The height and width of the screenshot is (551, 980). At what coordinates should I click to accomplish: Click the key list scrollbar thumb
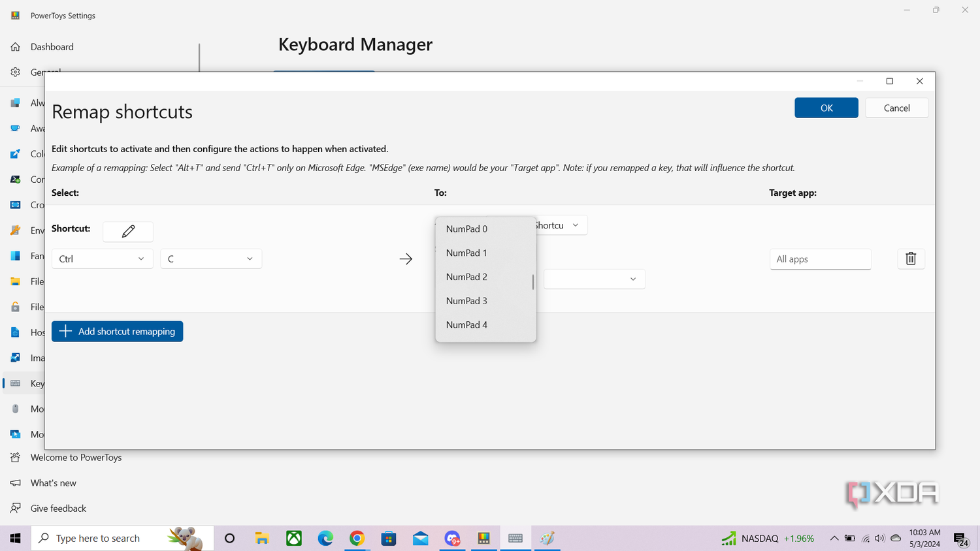tap(533, 282)
